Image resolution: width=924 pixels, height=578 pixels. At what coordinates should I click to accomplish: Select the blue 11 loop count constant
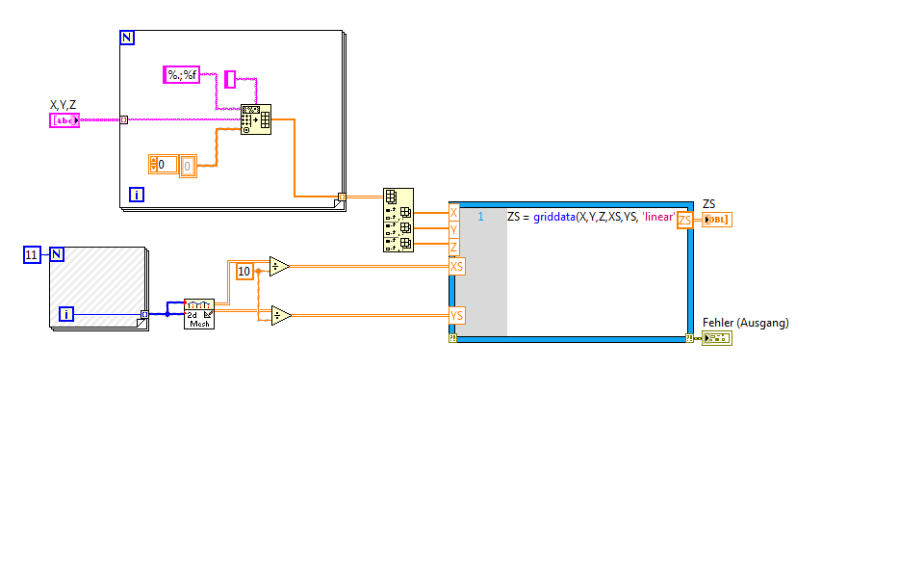point(32,254)
